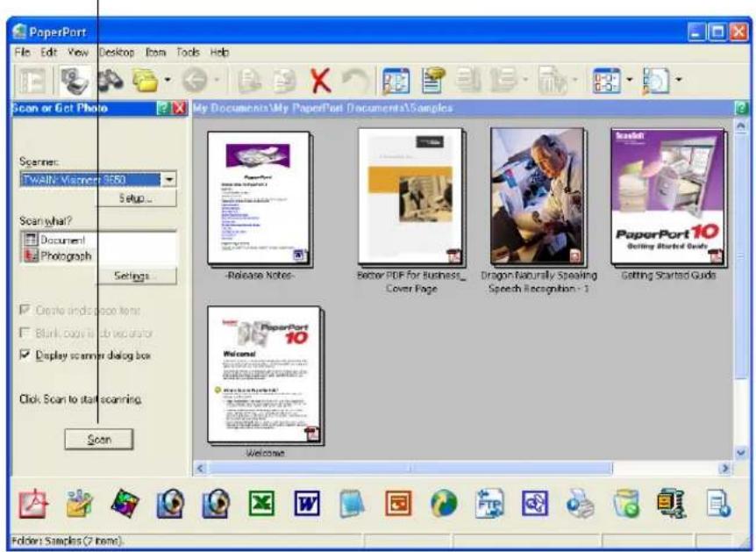Image resolution: width=756 pixels, height=552 pixels.
Task: Click the document-with-globe icon at end of bar
Action: [x=718, y=503]
